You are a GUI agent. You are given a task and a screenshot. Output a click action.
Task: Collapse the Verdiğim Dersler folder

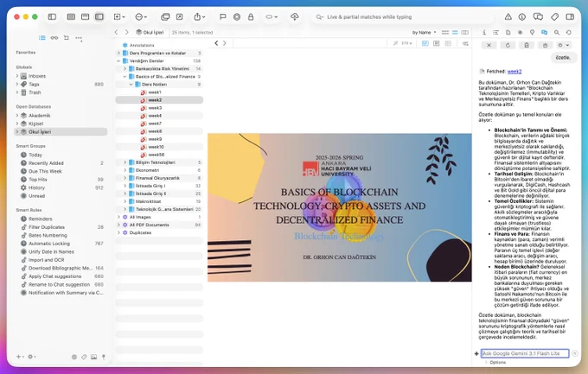(x=118, y=60)
